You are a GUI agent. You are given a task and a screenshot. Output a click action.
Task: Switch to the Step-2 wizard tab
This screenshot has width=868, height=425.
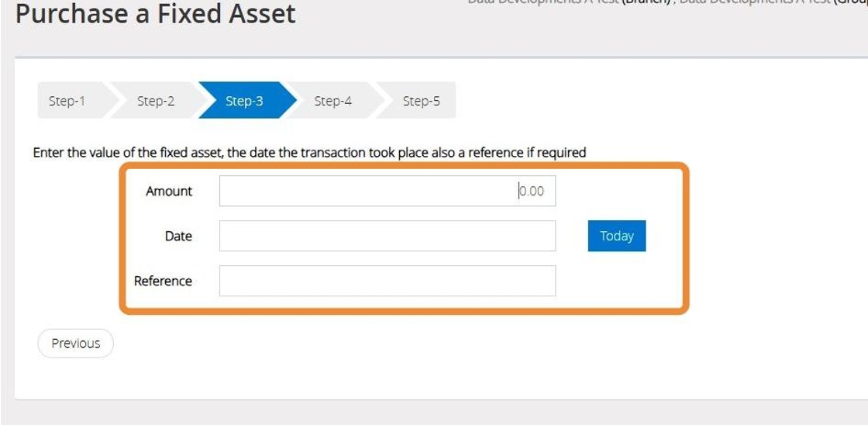click(156, 101)
